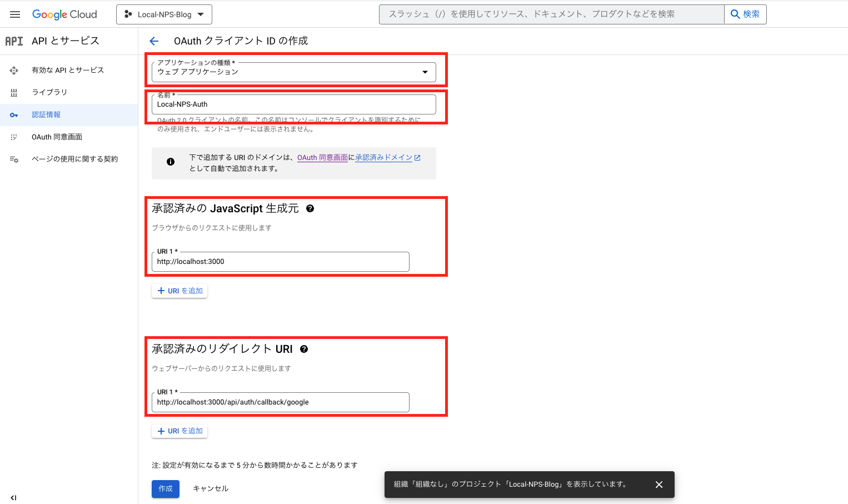
Task: Open help for 承認済みの JavaScript 生成元
Action: (311, 208)
